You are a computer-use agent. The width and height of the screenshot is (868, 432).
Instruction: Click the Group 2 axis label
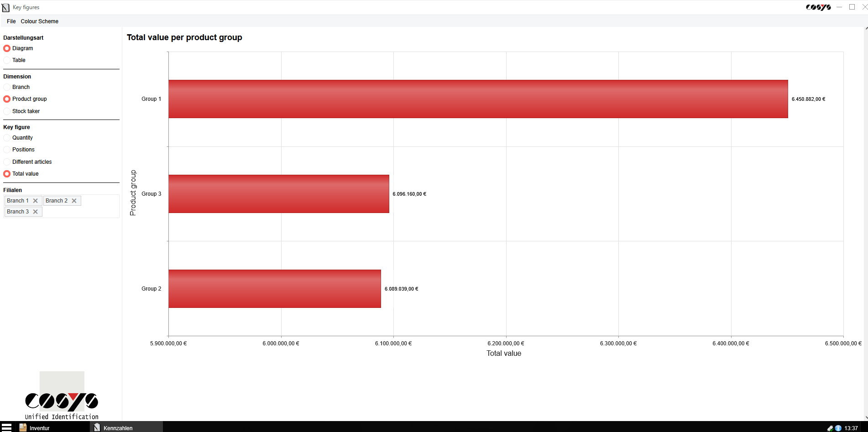coord(151,289)
